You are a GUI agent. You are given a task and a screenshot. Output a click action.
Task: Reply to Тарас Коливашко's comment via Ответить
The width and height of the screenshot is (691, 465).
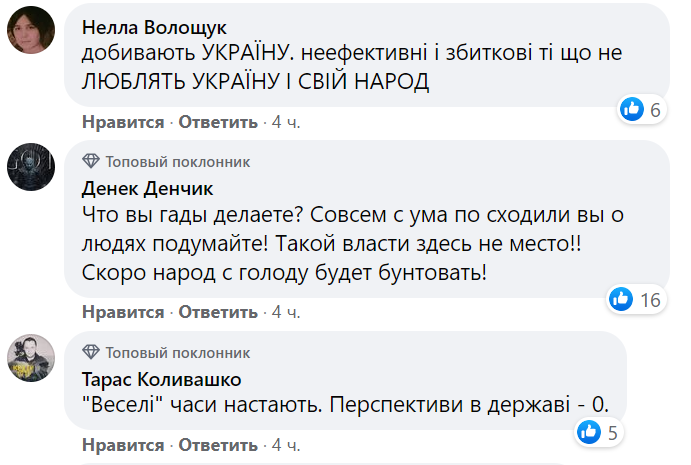218,444
